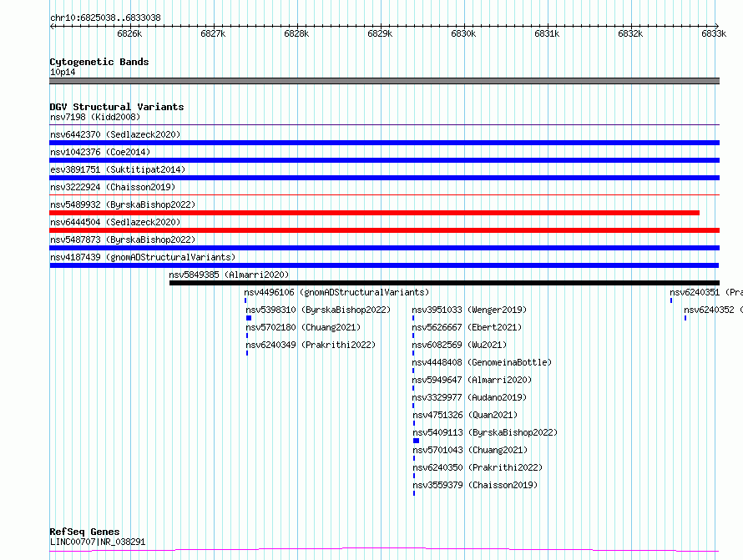This screenshot has width=743, height=560.
Task: Select nsv4187439 (gnomADStructuralVariants) label
Action: (x=143, y=257)
